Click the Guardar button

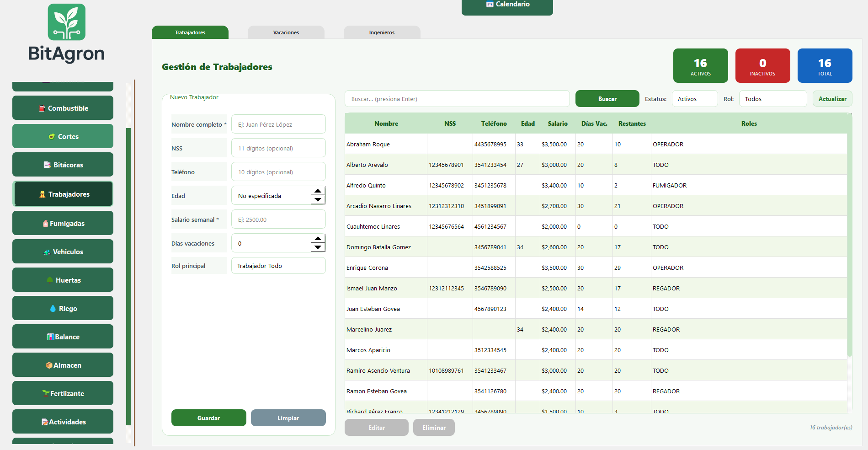(x=209, y=418)
